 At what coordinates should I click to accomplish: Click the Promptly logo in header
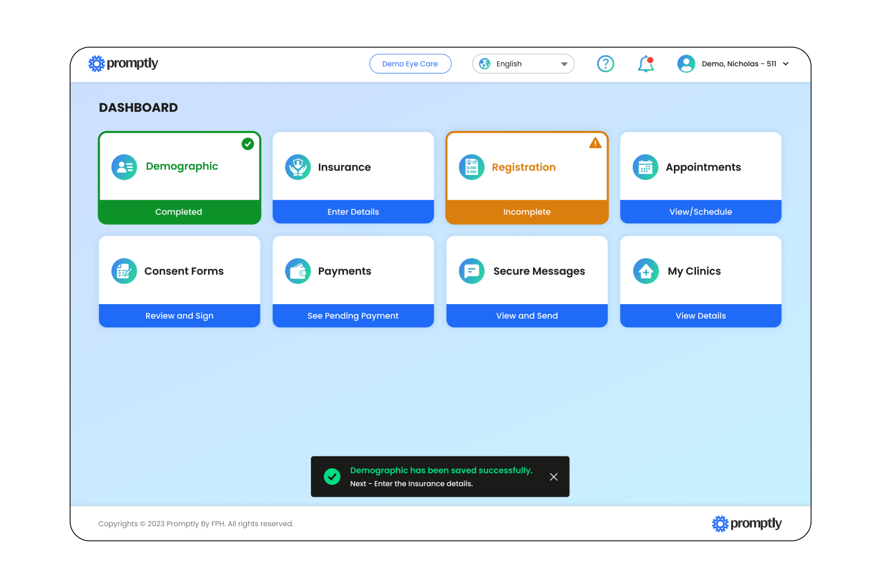123,63
